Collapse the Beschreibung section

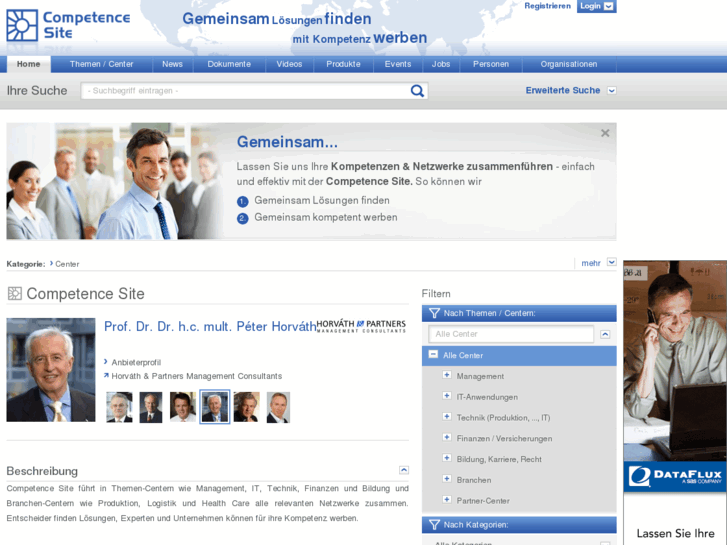coord(404,470)
